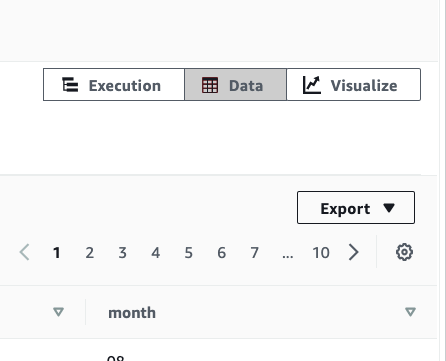Select the Data tab
This screenshot has width=446, height=361.
(x=236, y=84)
